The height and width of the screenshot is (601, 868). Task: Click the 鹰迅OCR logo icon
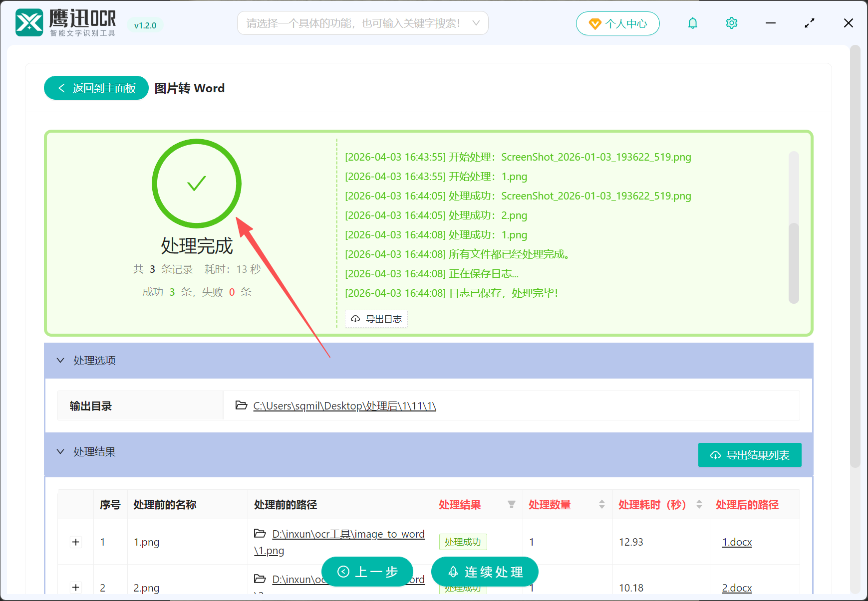pyautogui.click(x=28, y=22)
